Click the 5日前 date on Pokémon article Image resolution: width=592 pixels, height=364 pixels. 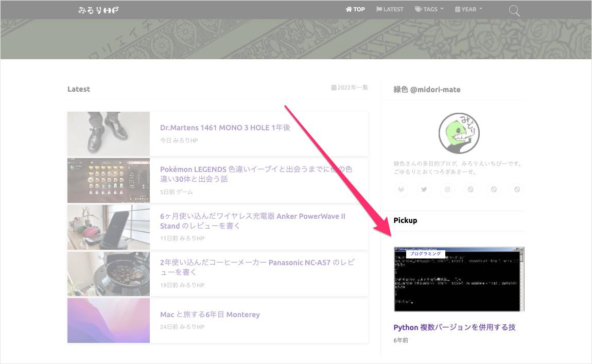coord(167,192)
